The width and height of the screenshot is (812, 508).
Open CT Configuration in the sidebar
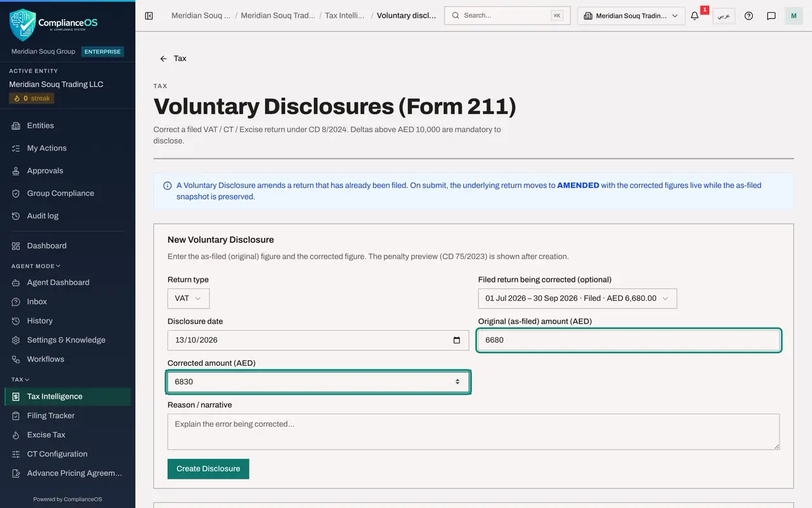[x=68, y=454]
